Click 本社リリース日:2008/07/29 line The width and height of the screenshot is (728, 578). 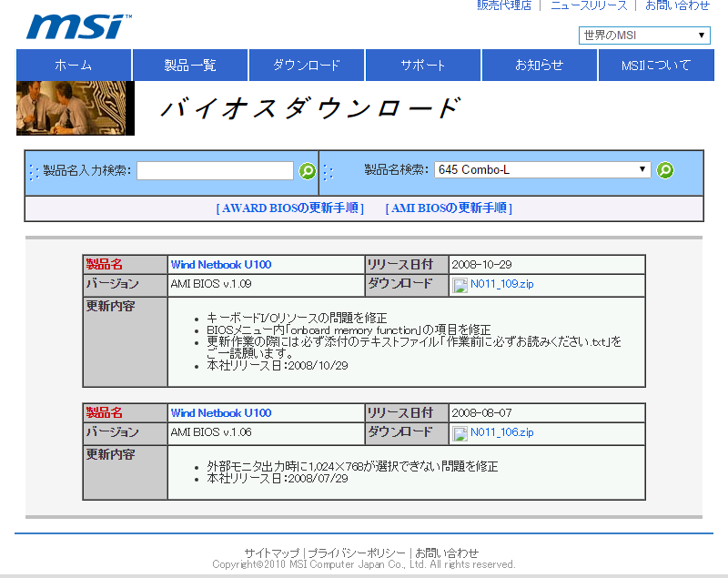(278, 479)
